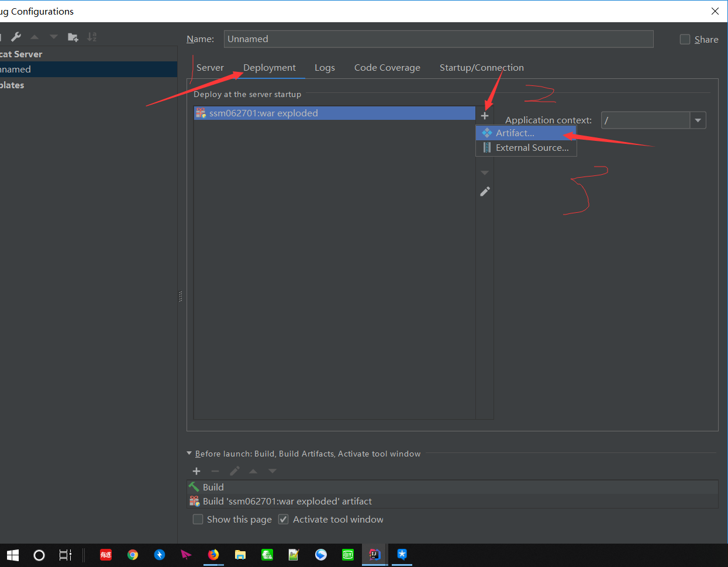Launch Youdao dictionary from the taskbar
The width and height of the screenshot is (728, 567).
[x=106, y=555]
